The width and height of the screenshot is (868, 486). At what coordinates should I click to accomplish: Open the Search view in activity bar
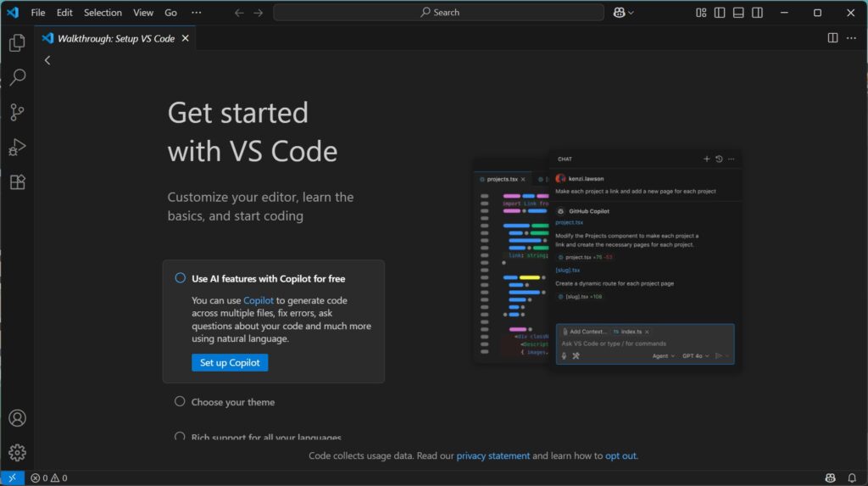tap(17, 77)
